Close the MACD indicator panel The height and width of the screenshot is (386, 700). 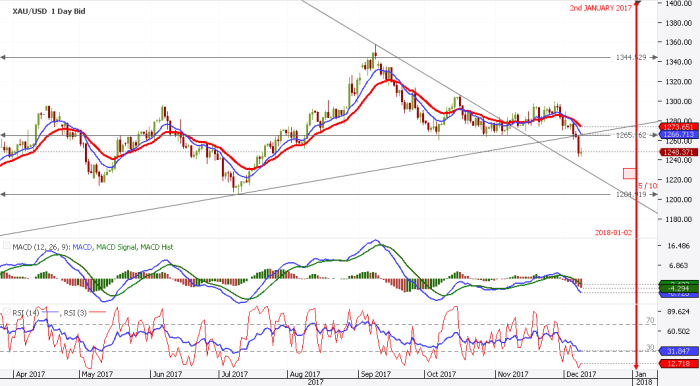[x=7, y=245]
